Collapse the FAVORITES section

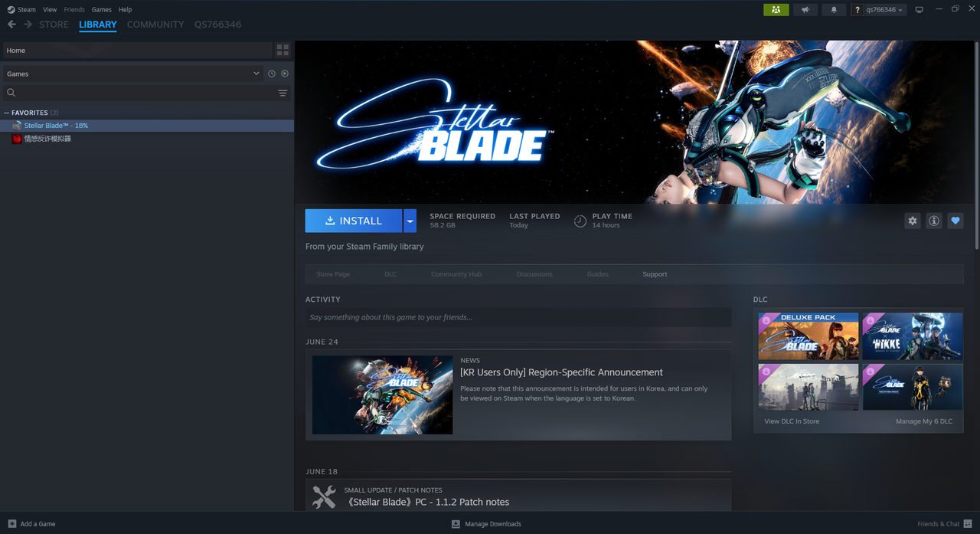pos(7,113)
